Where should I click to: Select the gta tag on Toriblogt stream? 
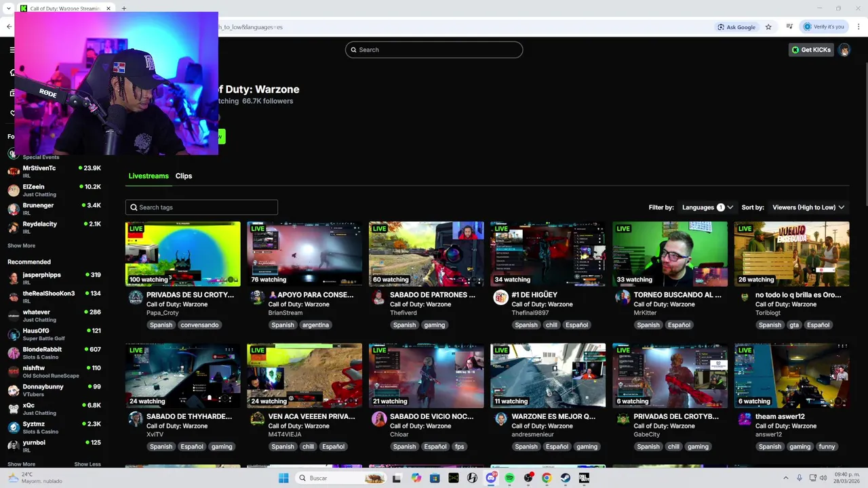coord(794,325)
